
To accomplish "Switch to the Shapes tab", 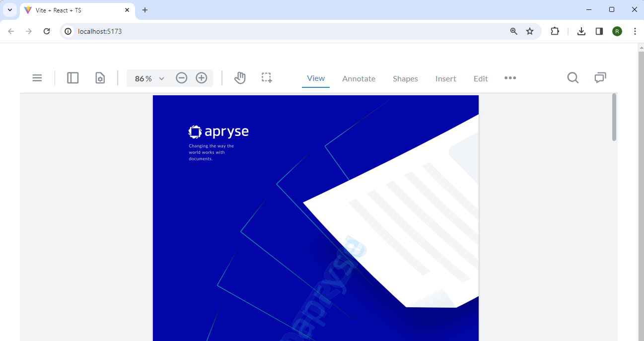I will point(405,78).
